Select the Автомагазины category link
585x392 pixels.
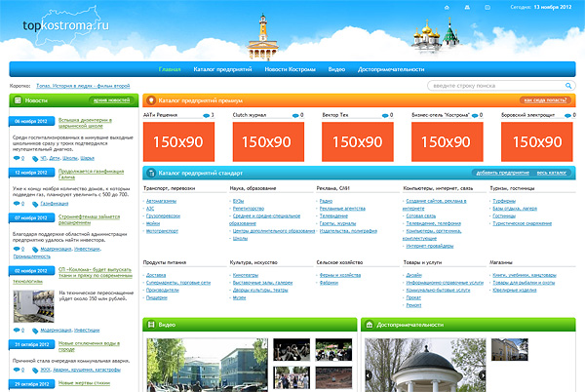tap(161, 201)
